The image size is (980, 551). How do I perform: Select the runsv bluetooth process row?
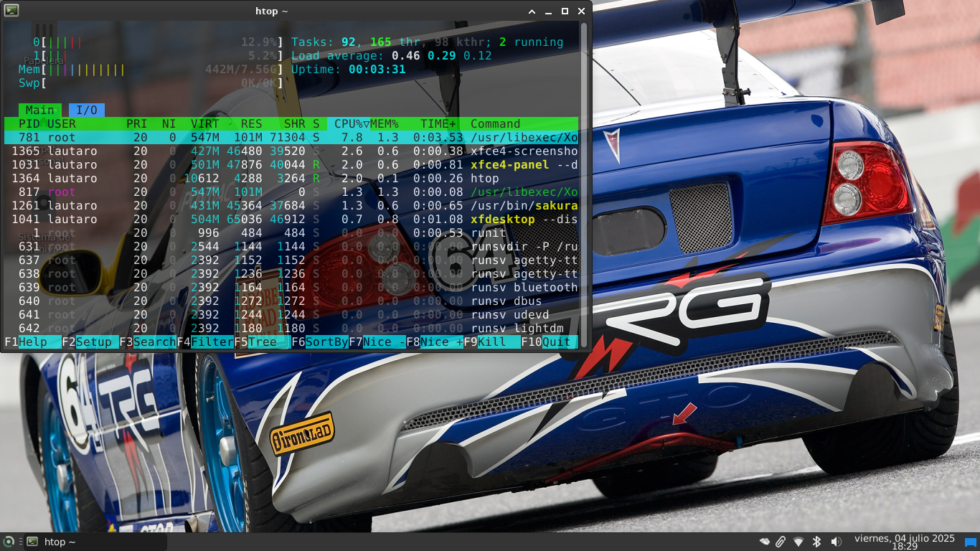coord(291,288)
